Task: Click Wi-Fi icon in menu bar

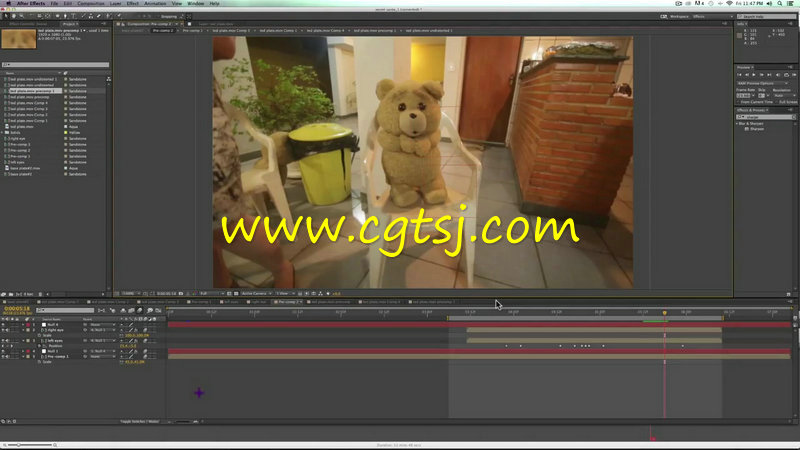Action: [730, 4]
